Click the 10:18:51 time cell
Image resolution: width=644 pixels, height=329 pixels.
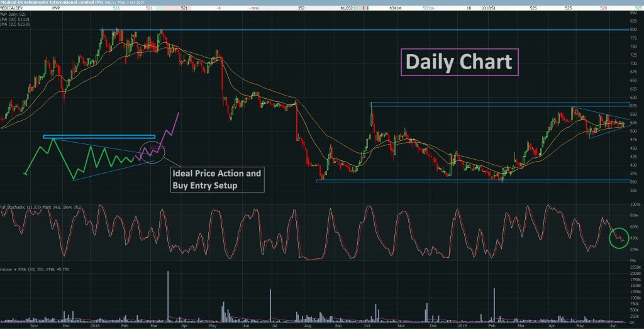pyautogui.click(x=488, y=8)
